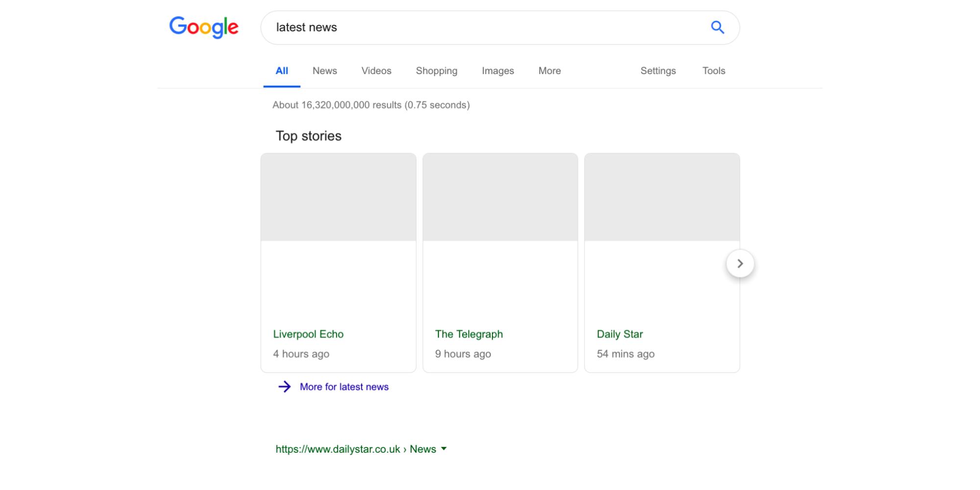The width and height of the screenshot is (980, 490).
Task: Open the Daily Star story thumbnail
Action: pyautogui.click(x=661, y=197)
